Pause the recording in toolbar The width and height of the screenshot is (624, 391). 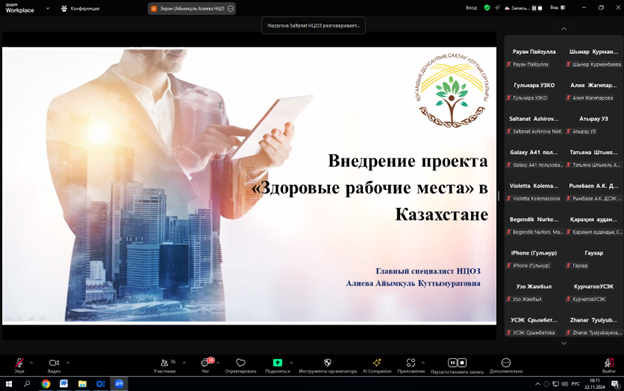click(452, 363)
